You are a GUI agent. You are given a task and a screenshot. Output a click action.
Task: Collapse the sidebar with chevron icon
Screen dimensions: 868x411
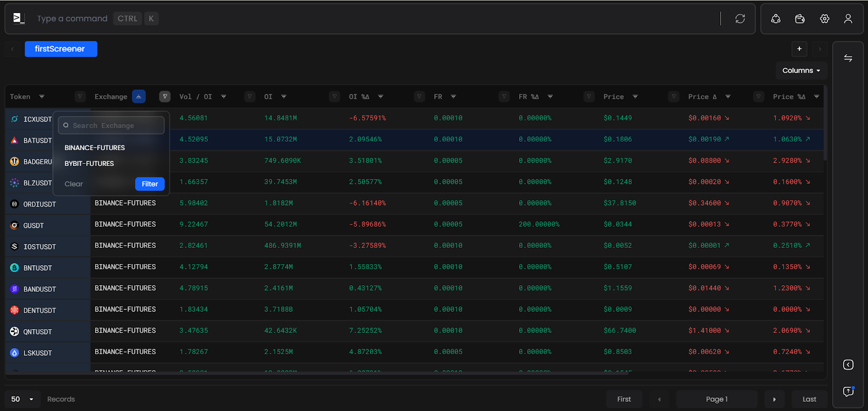[848, 364]
